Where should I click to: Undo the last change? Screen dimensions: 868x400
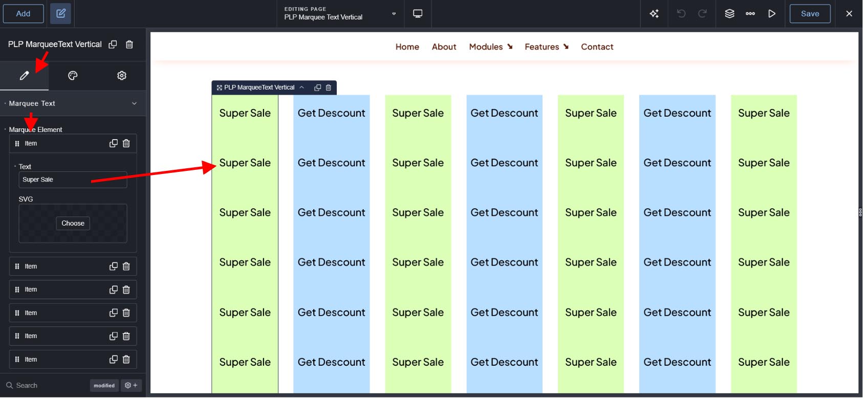[x=681, y=14]
